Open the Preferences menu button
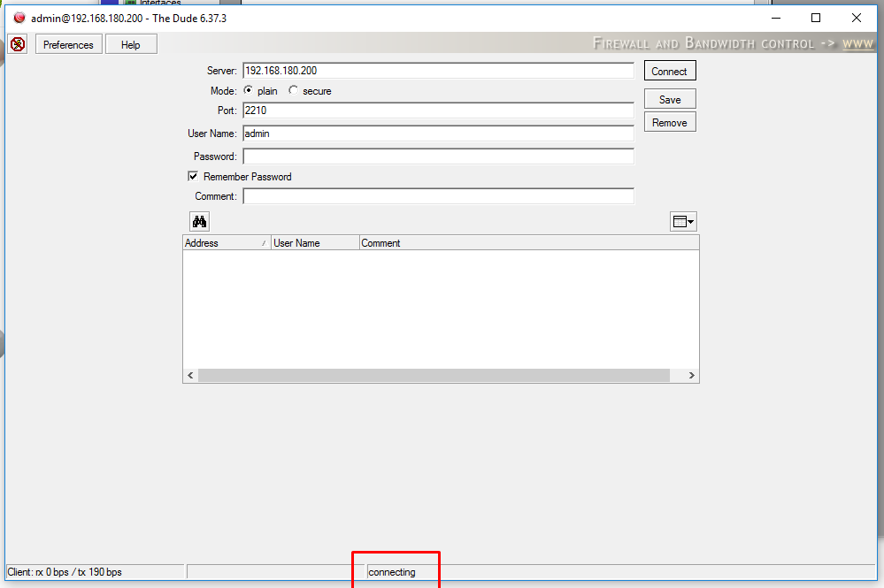884x588 pixels. click(69, 44)
